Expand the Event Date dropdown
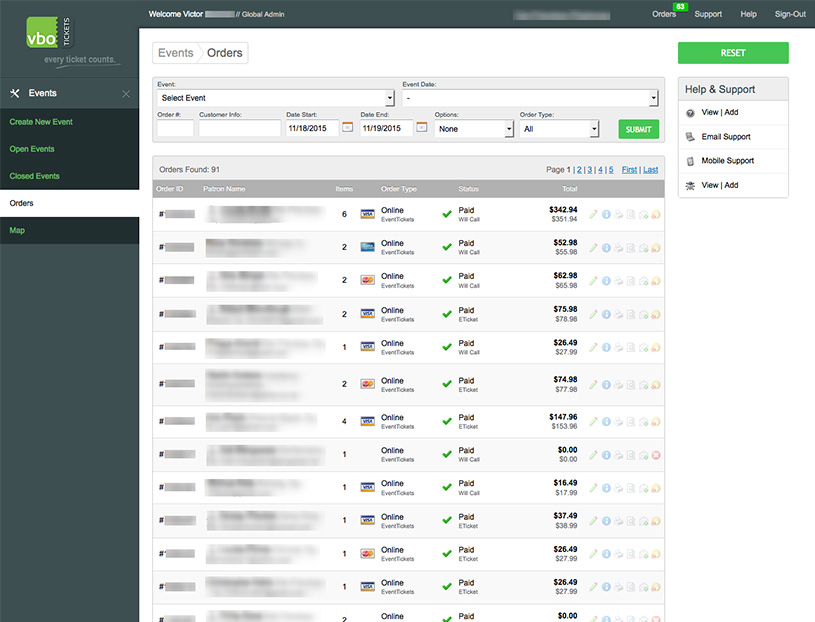Image resolution: width=815 pixels, height=622 pixels. point(531,98)
